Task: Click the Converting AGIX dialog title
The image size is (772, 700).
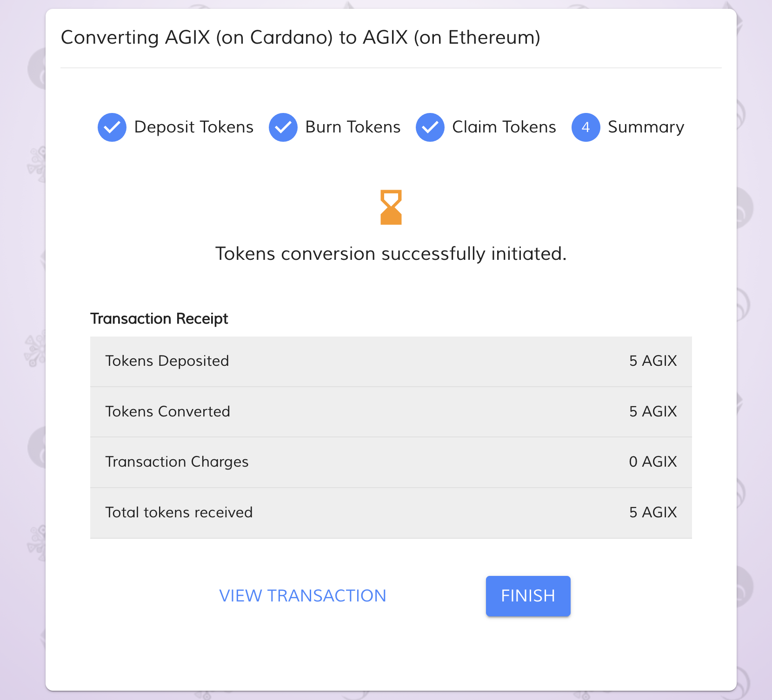Action: click(300, 38)
